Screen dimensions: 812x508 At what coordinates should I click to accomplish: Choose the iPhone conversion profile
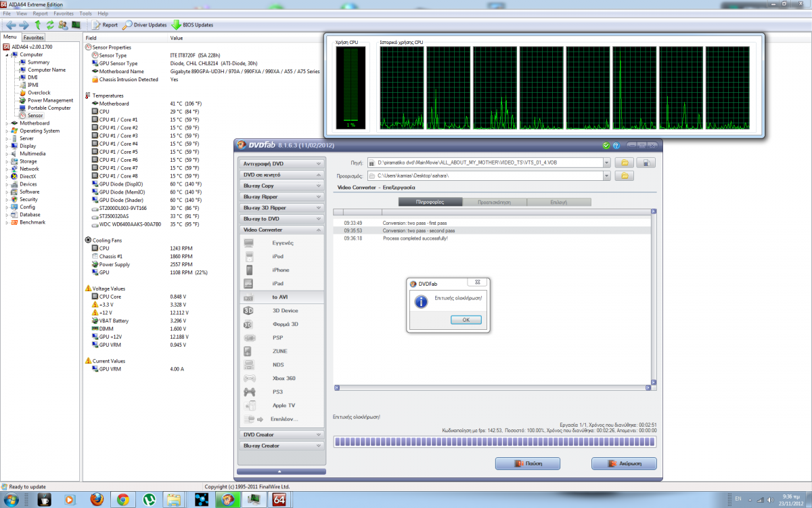pos(282,270)
